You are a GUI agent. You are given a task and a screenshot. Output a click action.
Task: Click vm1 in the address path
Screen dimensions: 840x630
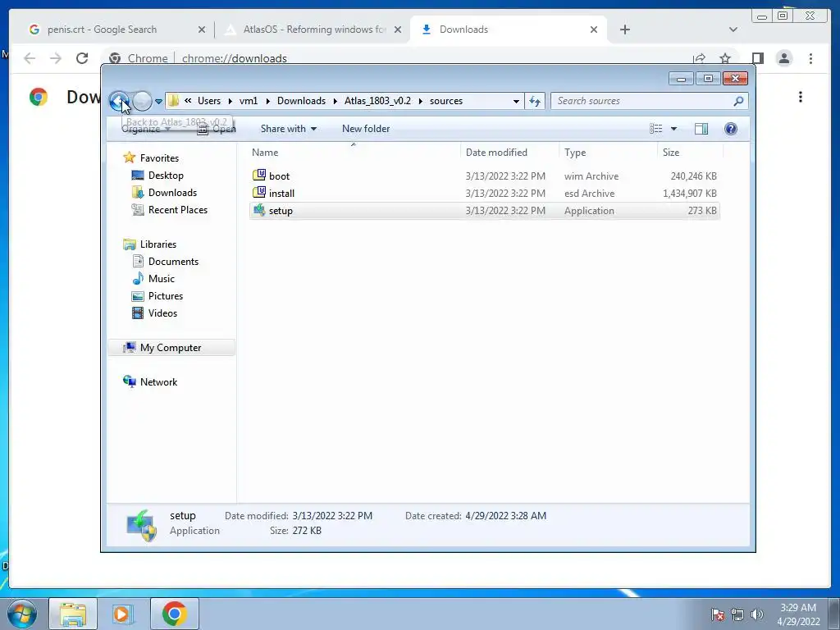(249, 101)
